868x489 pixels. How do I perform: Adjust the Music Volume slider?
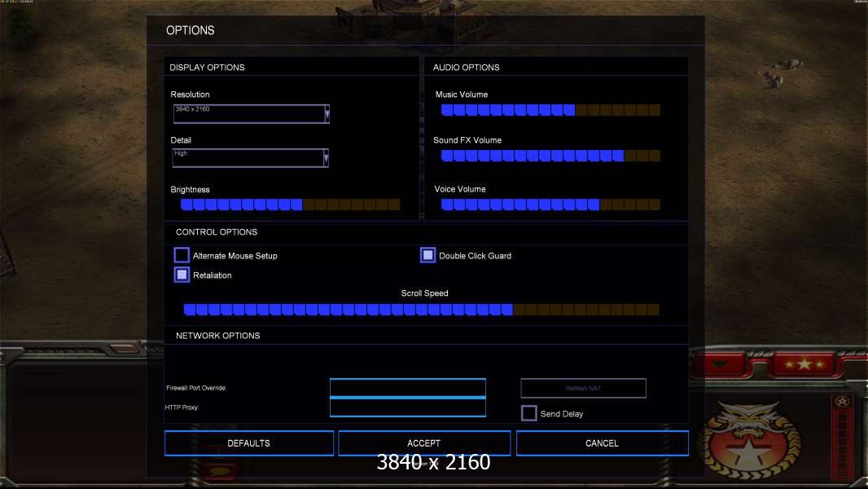coord(550,110)
